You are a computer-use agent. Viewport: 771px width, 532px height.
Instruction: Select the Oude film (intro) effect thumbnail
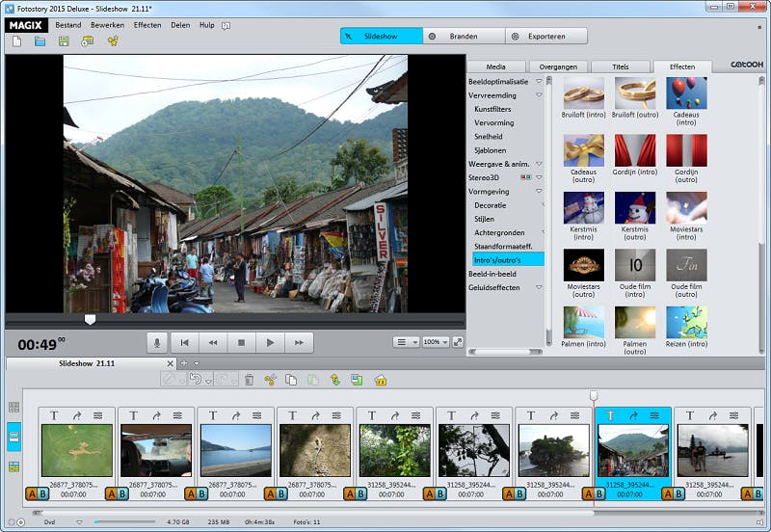point(635,265)
